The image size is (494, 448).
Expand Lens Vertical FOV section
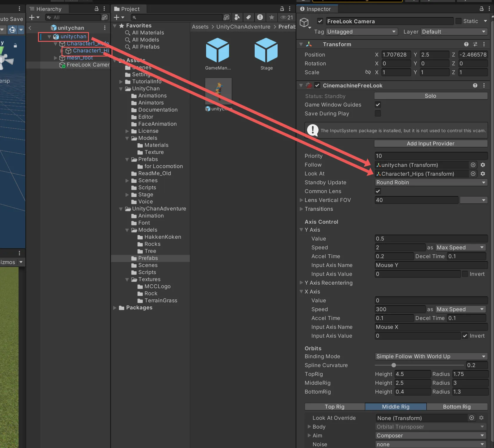(x=301, y=200)
